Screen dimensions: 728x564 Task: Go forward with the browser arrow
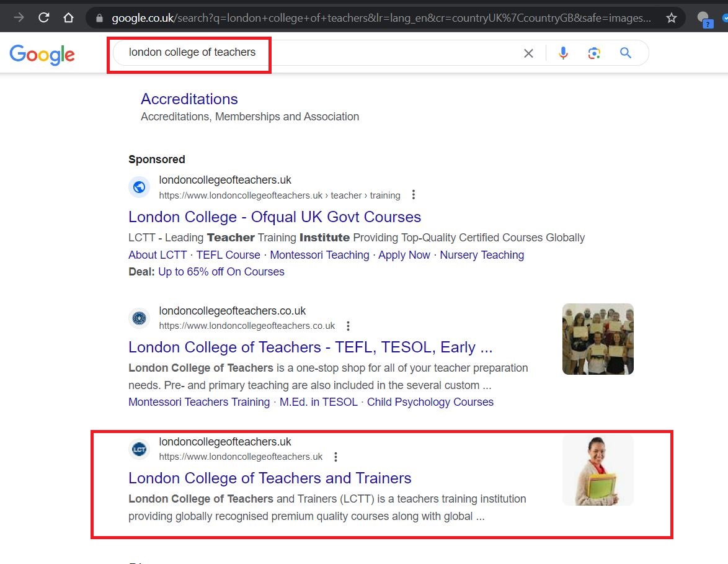19,17
